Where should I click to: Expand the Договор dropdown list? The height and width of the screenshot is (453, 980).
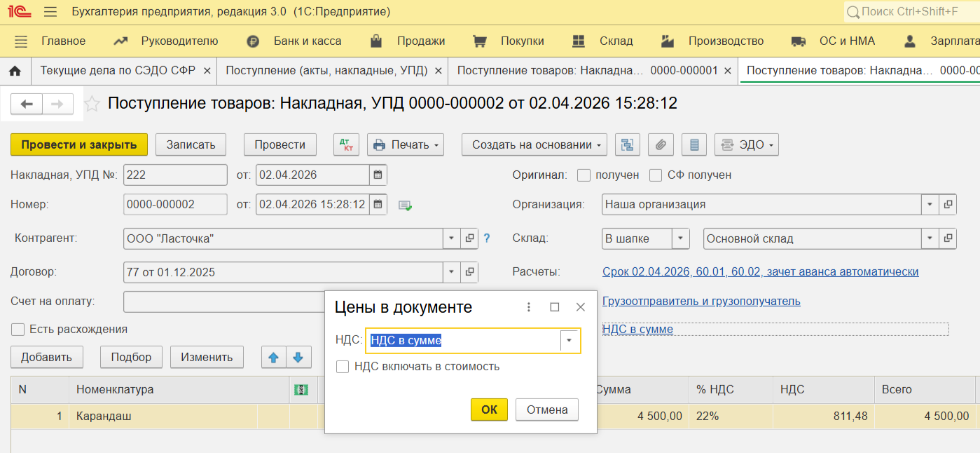coord(452,272)
